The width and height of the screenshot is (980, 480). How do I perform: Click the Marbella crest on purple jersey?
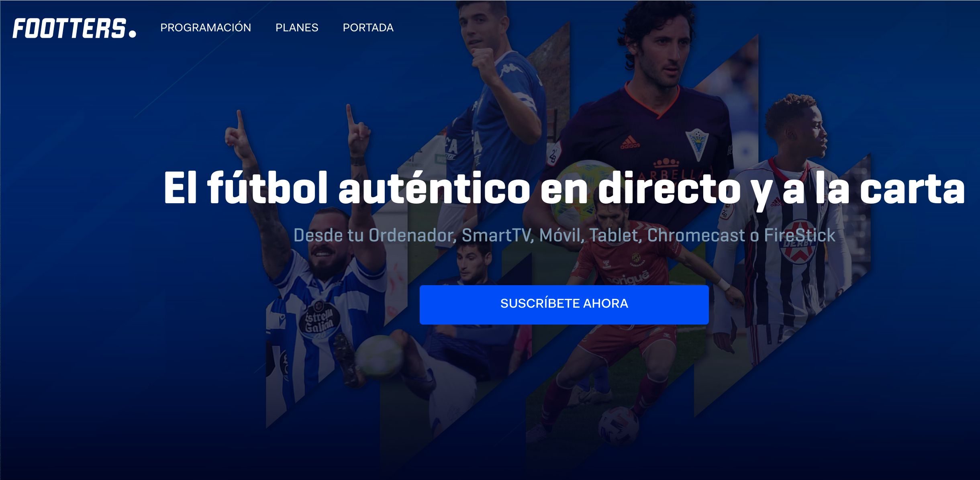pyautogui.click(x=696, y=144)
